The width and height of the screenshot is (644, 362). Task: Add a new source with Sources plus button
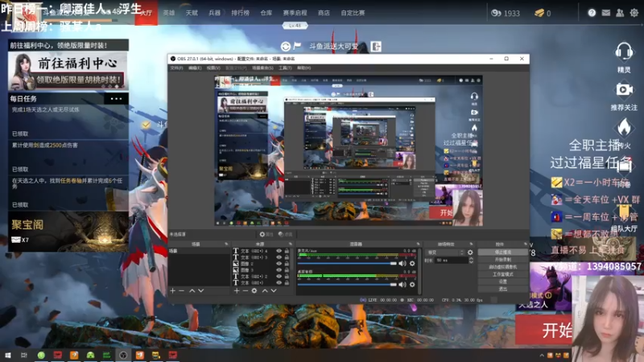tap(237, 290)
